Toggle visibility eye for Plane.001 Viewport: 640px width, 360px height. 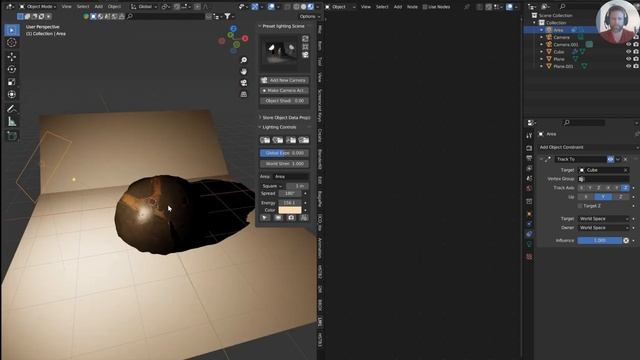628,66
